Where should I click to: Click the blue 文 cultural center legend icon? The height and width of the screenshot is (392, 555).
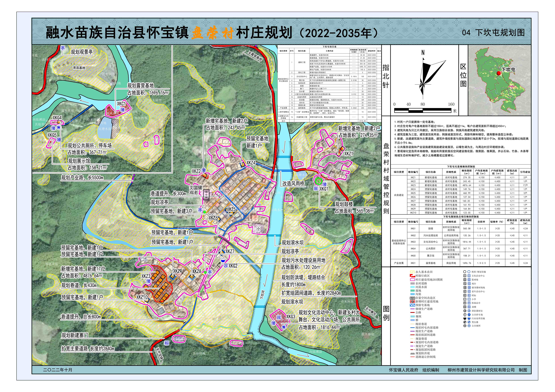click(x=469, y=276)
